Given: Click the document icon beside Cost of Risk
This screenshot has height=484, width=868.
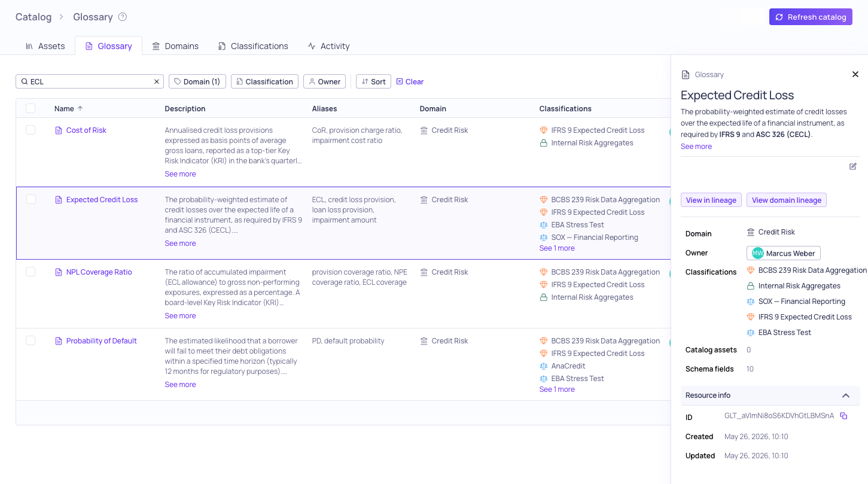Looking at the screenshot, I should (59, 130).
